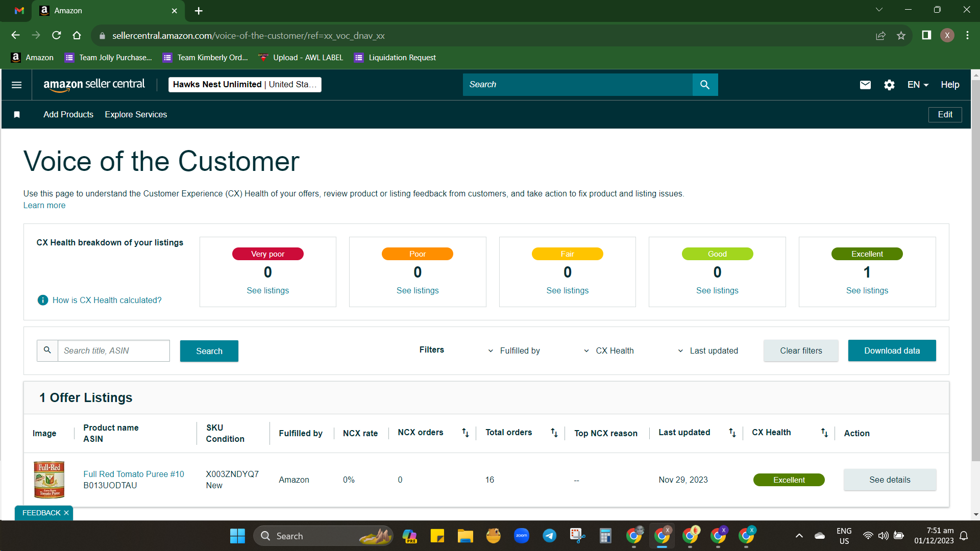Click See listings under Fair
Viewport: 980px width, 551px height.
567,290
